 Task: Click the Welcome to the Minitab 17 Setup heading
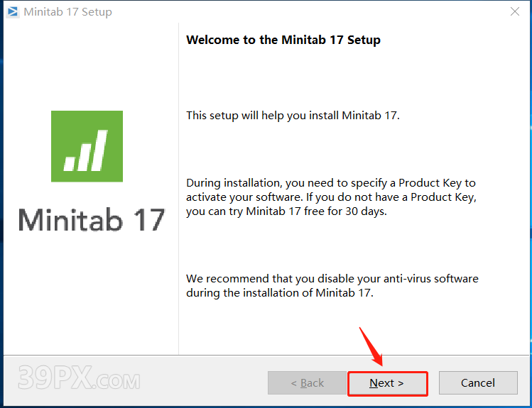283,40
